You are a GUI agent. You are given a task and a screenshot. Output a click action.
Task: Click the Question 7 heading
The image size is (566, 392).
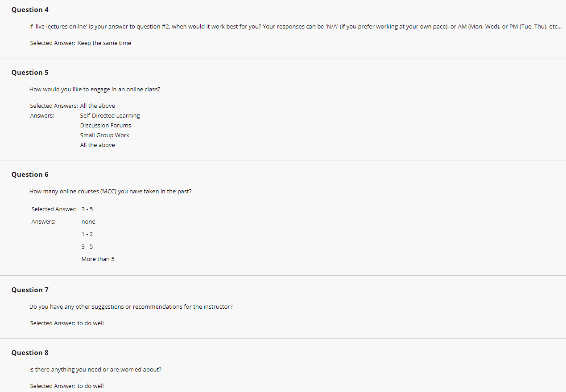(30, 290)
